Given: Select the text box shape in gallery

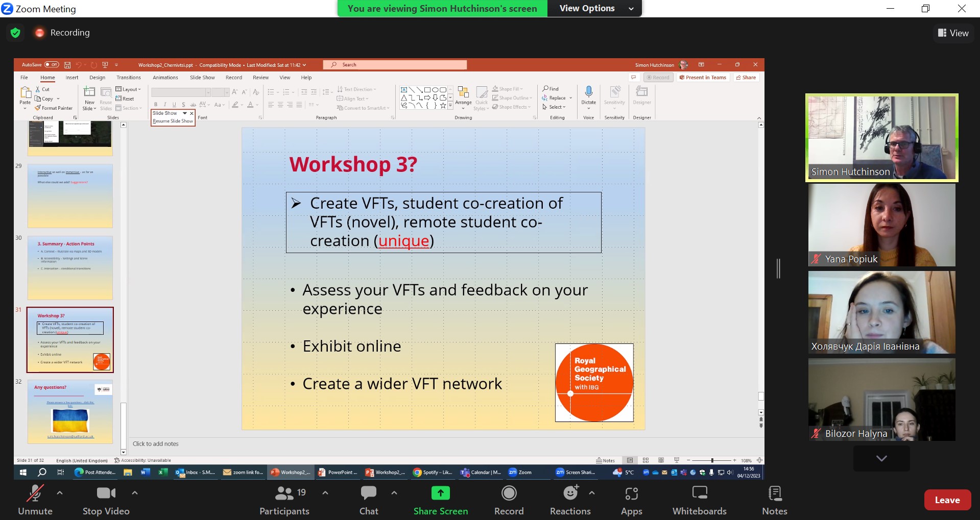Looking at the screenshot, I should [x=404, y=90].
